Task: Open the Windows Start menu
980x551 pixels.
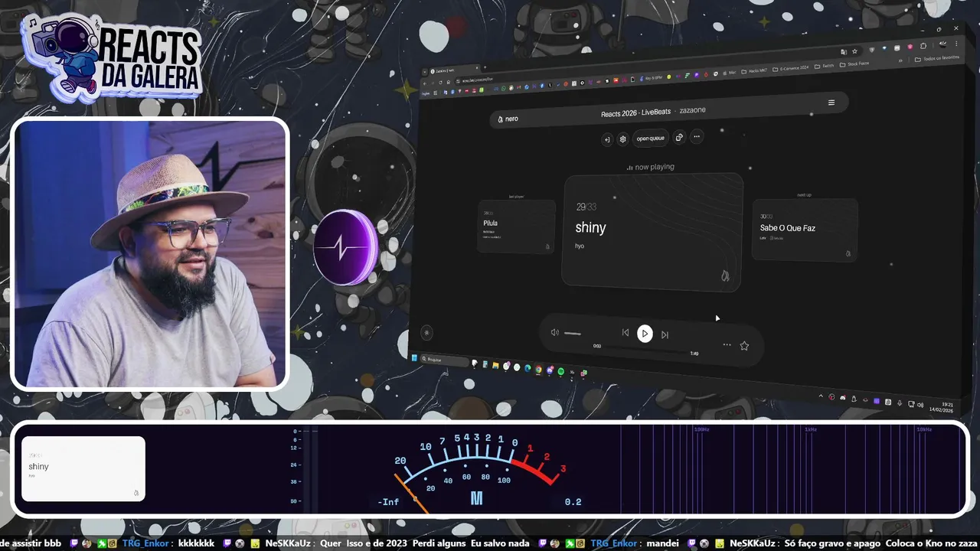Action: coord(414,357)
